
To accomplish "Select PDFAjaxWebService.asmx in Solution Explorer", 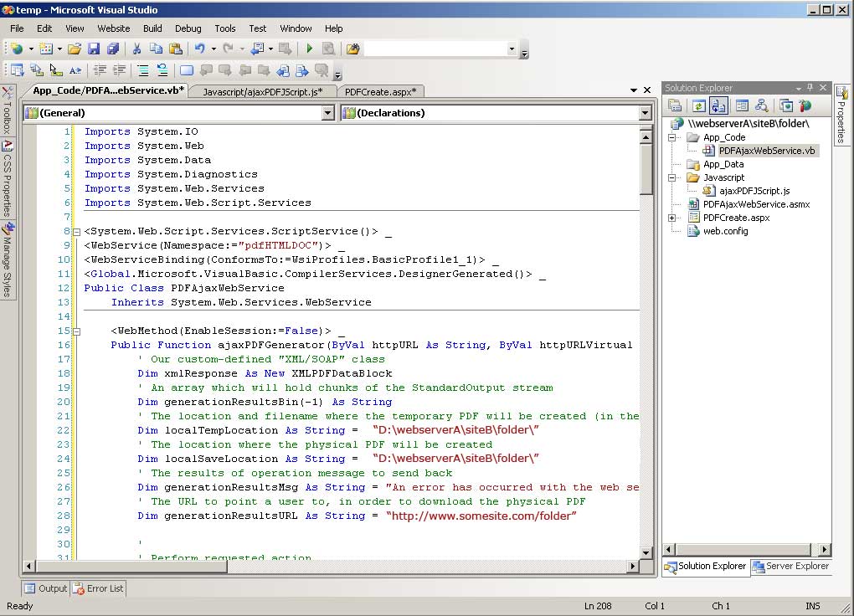I will click(756, 204).
